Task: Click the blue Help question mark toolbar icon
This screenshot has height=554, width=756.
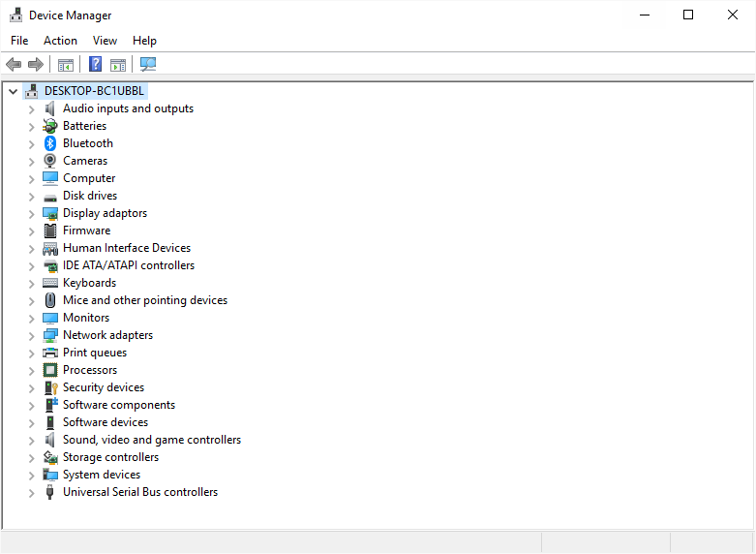Action: tap(95, 65)
